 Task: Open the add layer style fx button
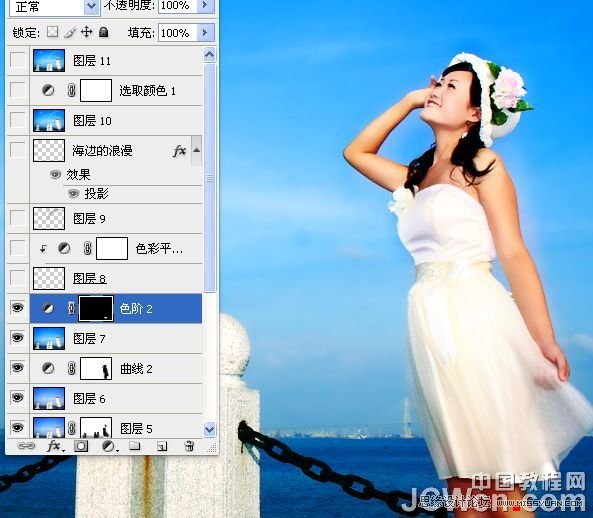[55, 447]
